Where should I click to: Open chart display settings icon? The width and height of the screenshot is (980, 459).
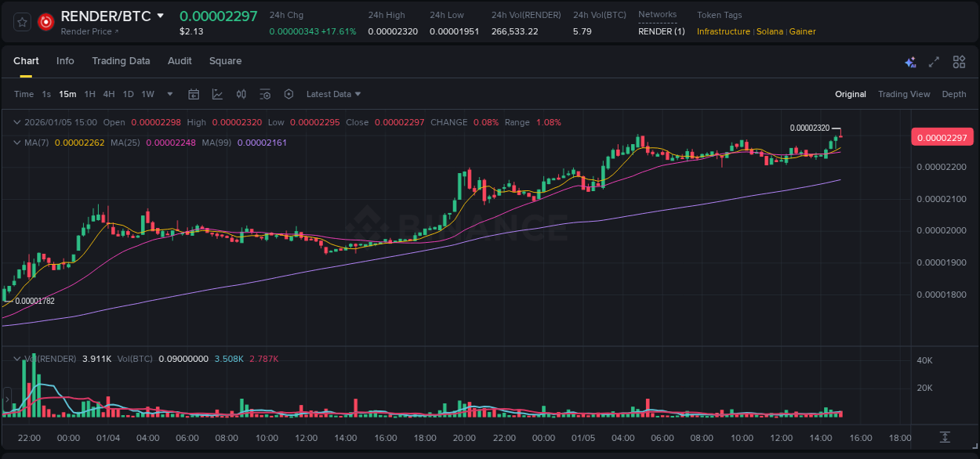(x=265, y=94)
